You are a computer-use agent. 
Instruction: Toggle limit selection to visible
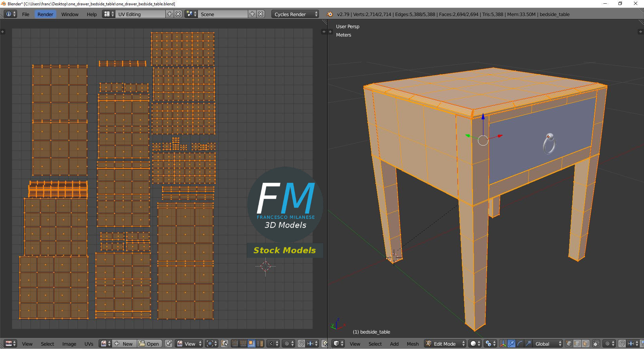596,344
